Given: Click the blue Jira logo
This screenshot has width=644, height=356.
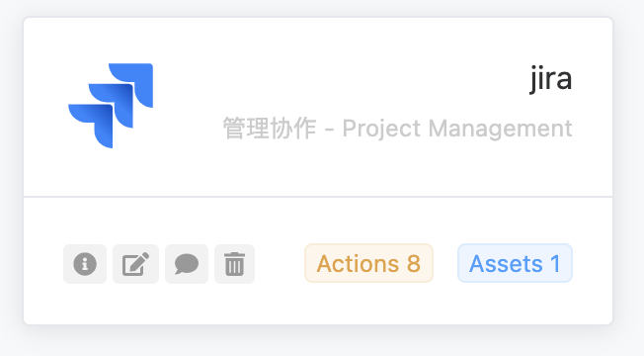Looking at the screenshot, I should [x=111, y=106].
